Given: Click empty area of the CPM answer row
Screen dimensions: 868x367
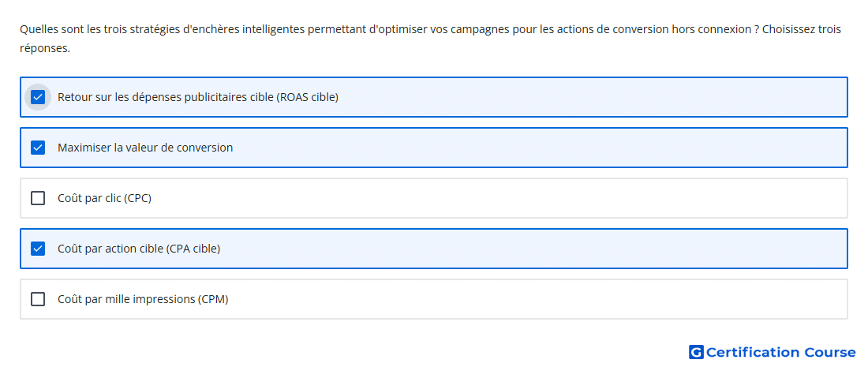Looking at the screenshot, I should [537, 299].
